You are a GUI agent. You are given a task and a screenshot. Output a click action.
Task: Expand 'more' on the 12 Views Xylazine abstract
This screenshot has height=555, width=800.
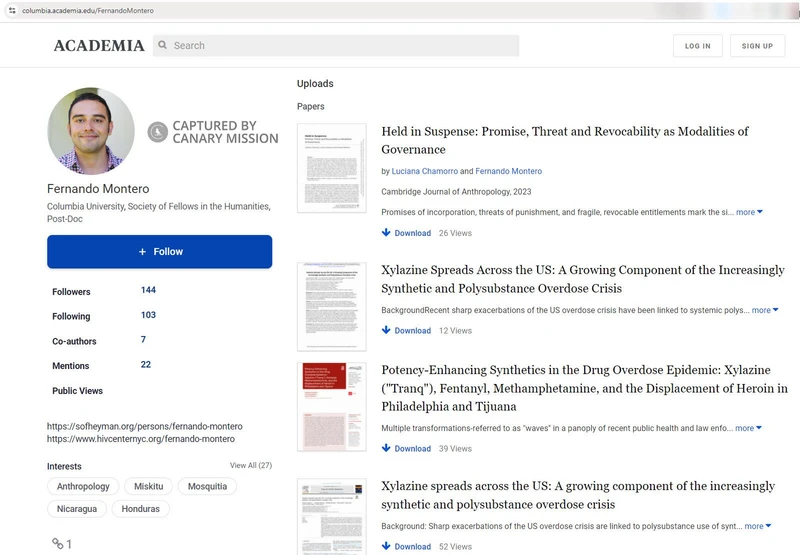click(765, 310)
